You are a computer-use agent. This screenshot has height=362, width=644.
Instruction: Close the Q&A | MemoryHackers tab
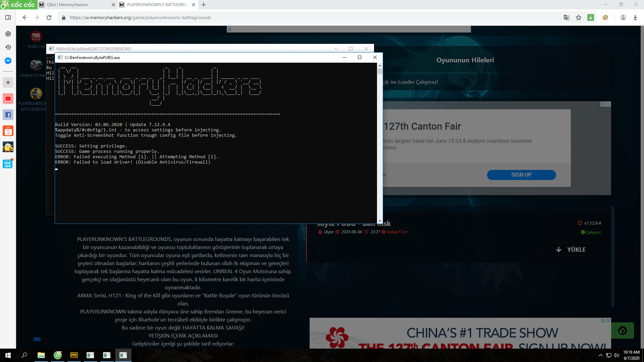coord(113,5)
